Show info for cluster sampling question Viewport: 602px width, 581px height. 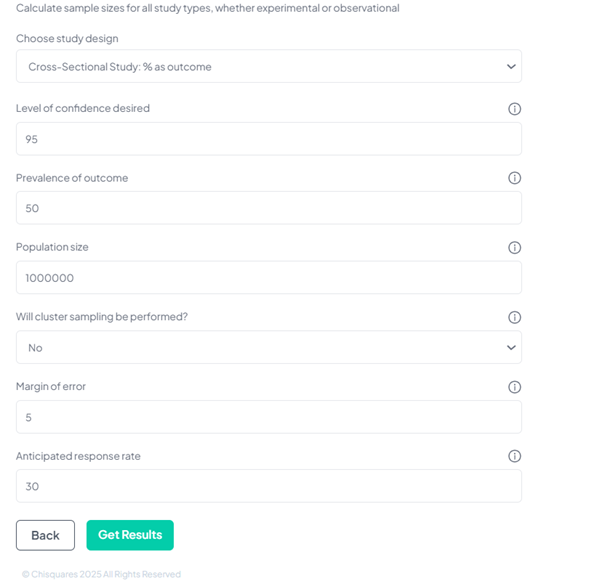[x=514, y=317]
